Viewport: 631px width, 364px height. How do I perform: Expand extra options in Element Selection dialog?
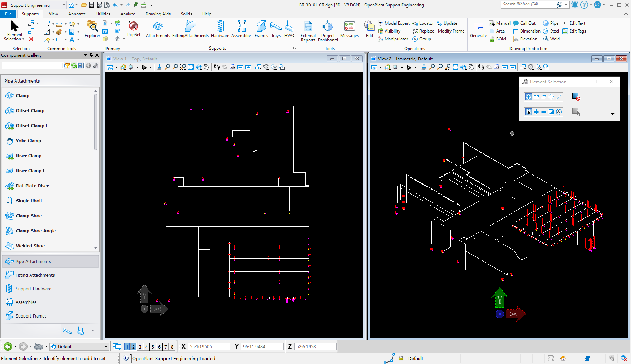(613, 114)
